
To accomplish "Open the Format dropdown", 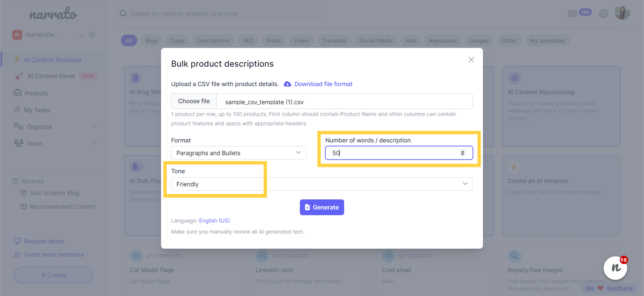I will 238,153.
